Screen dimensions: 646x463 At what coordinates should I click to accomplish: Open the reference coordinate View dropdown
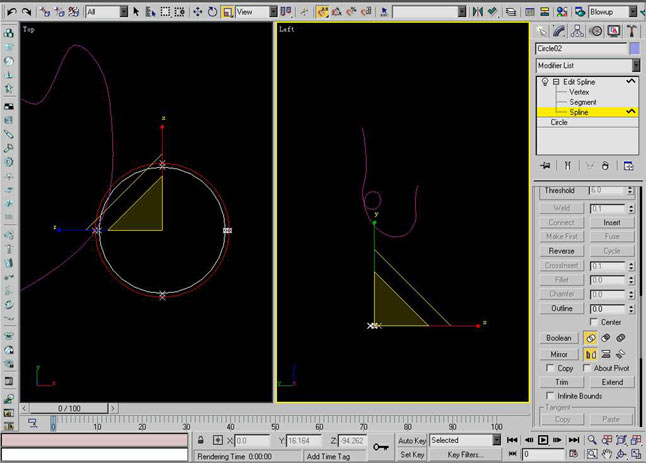(256, 12)
